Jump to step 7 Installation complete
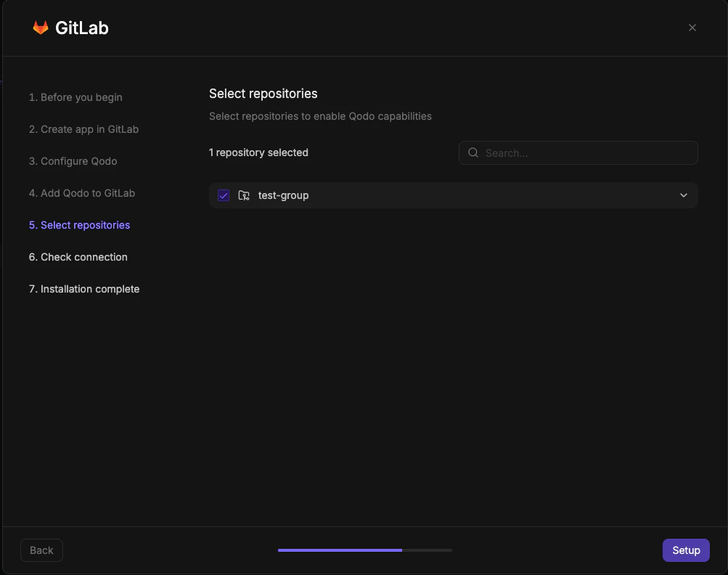The image size is (728, 575). click(x=84, y=289)
